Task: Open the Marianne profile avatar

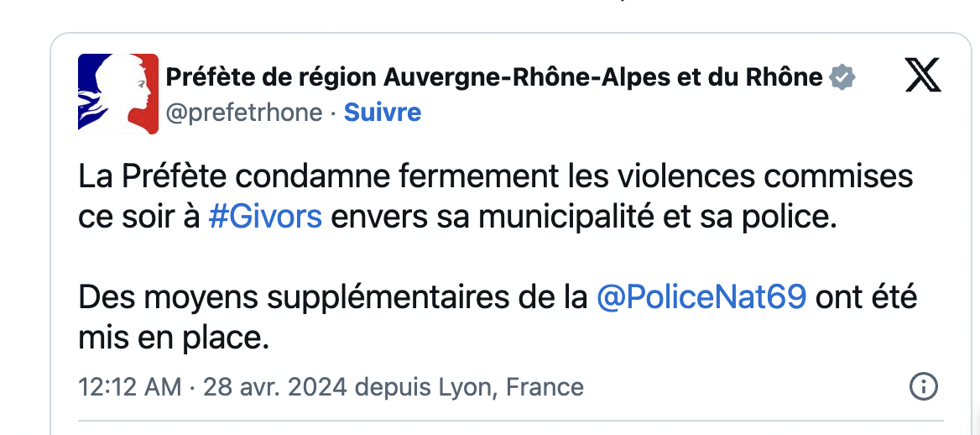Action: click(118, 94)
